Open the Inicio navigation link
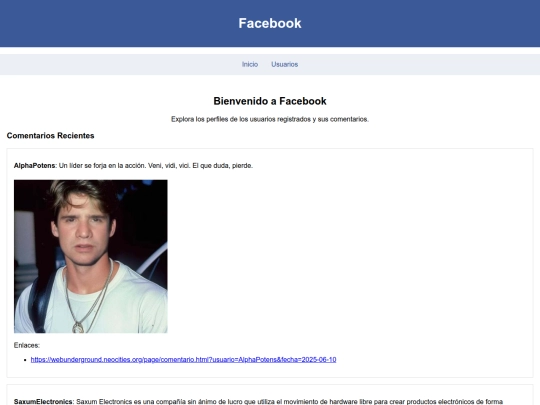 (x=250, y=64)
